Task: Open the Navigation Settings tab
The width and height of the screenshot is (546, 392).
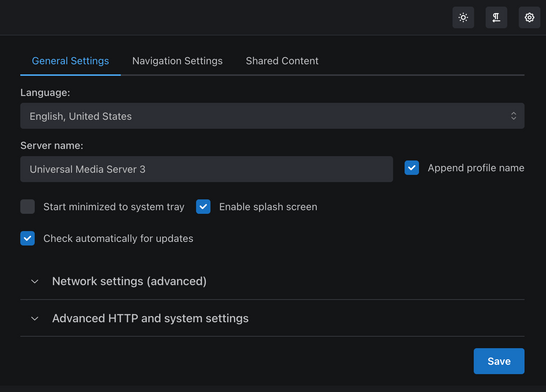Action: pos(177,61)
